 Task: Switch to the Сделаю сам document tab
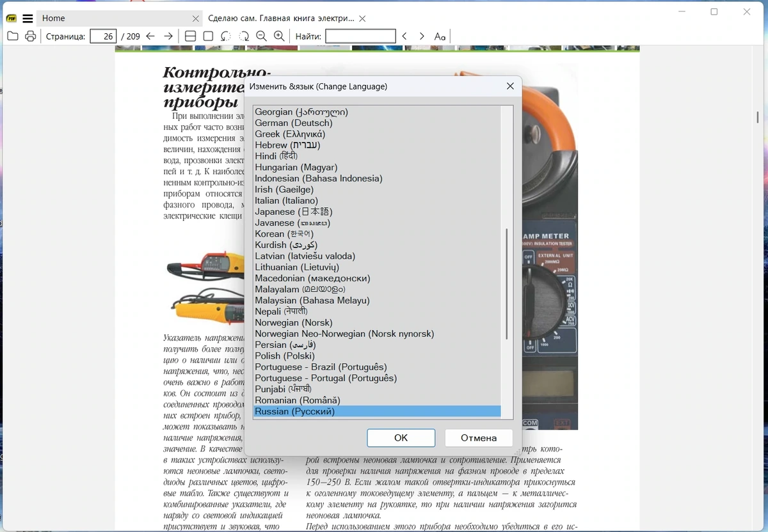click(x=287, y=19)
